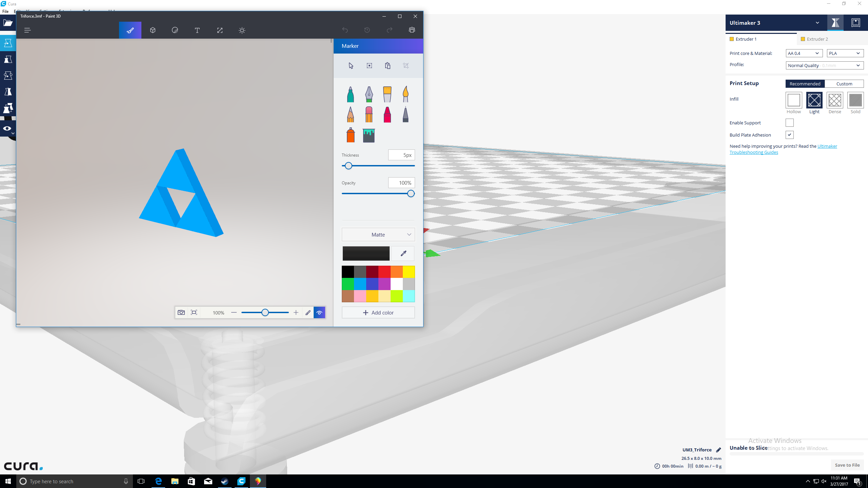Image resolution: width=868 pixels, height=488 pixels.
Task: Select the Eraser tool
Action: click(369, 115)
